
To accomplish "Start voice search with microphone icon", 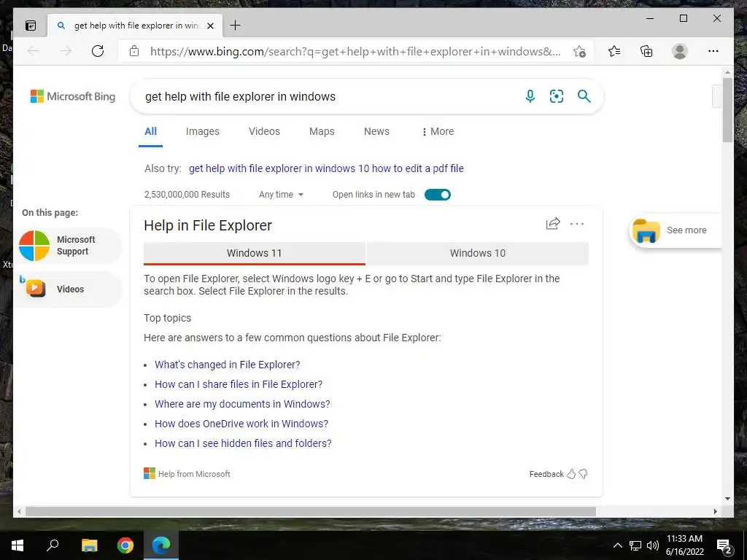I will pos(530,96).
